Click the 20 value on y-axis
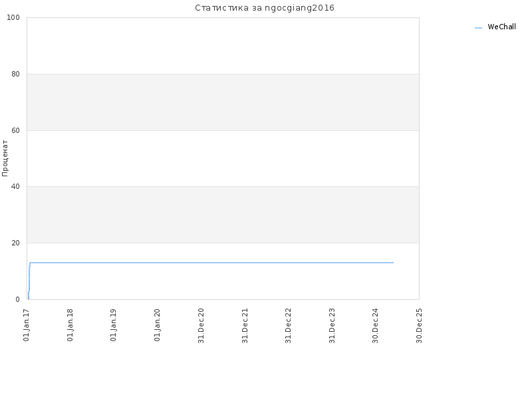Screen dimensions: 532x399 pyautogui.click(x=15, y=243)
